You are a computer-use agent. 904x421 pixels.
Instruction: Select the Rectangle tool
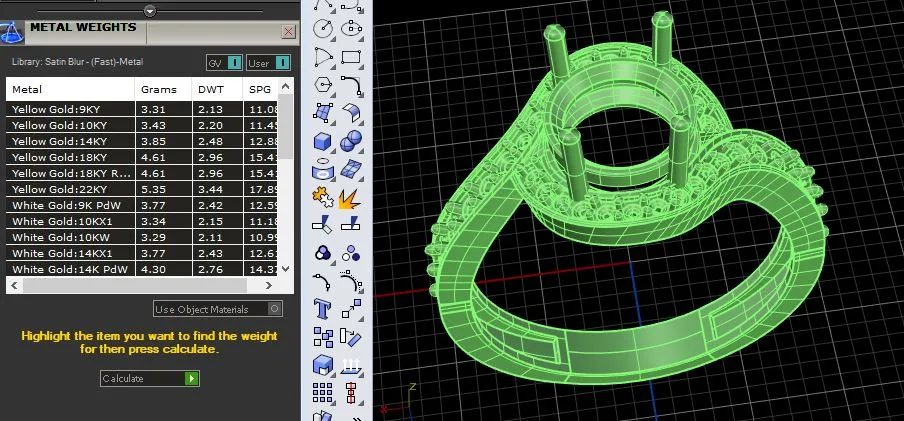352,57
